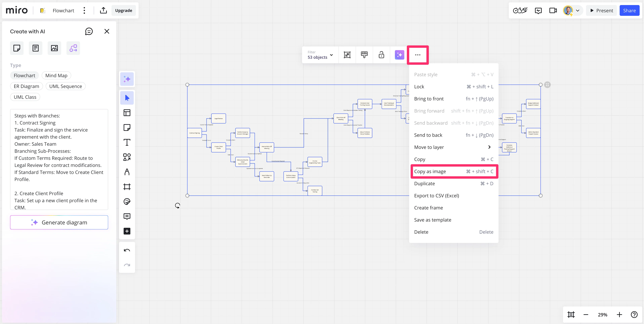Select the UML Sequence type chip
The image size is (644, 324).
coord(66,86)
